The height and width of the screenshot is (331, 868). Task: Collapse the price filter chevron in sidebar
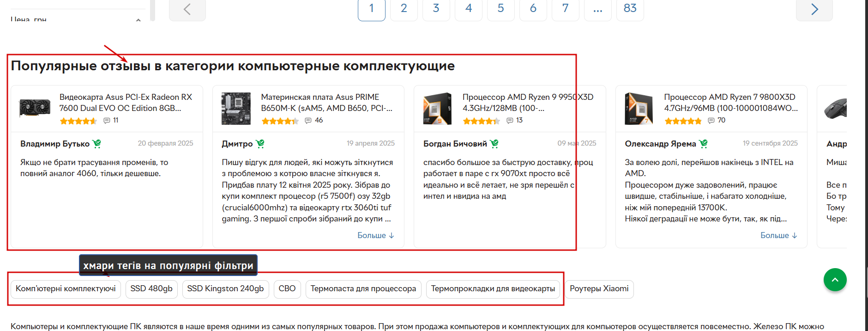tap(139, 20)
